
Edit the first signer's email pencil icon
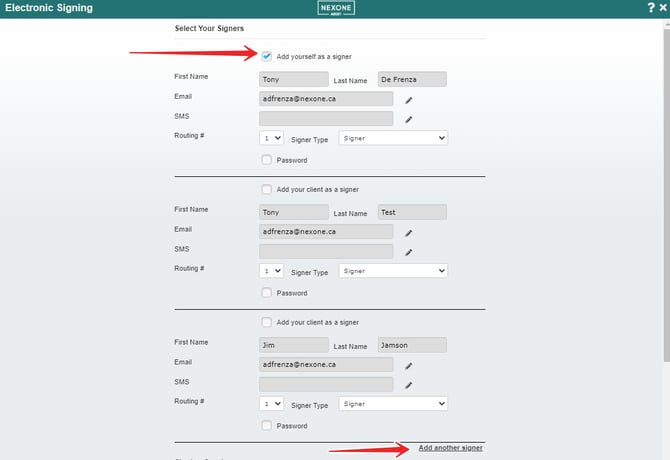(408, 100)
